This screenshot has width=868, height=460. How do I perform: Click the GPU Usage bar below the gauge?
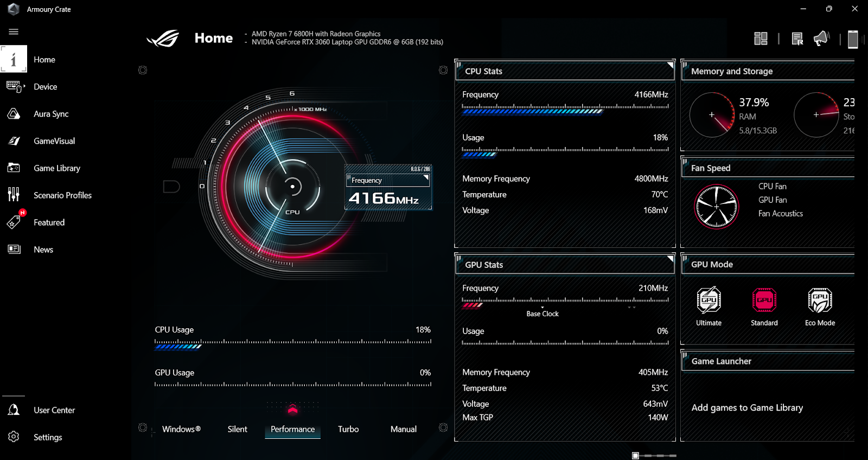[x=293, y=385]
